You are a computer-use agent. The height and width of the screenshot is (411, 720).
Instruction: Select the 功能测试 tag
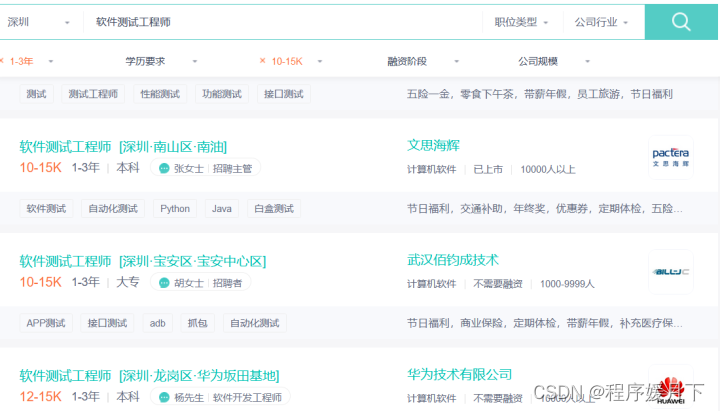pos(222,94)
